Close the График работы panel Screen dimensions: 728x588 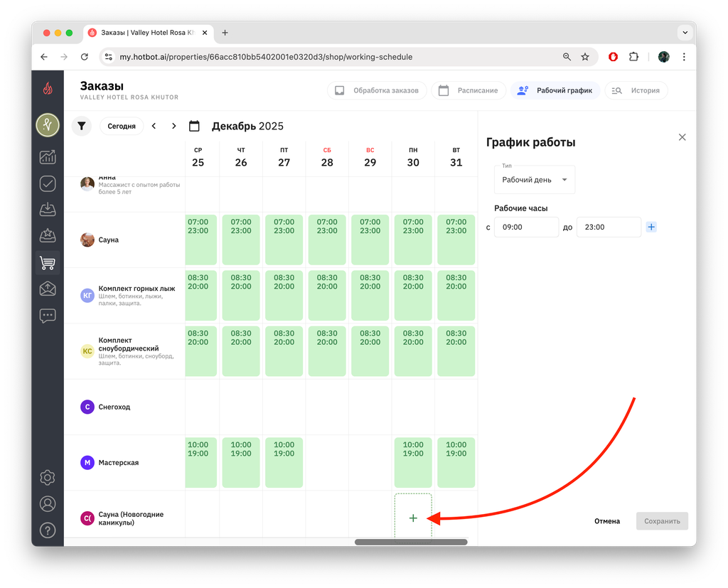click(x=682, y=137)
